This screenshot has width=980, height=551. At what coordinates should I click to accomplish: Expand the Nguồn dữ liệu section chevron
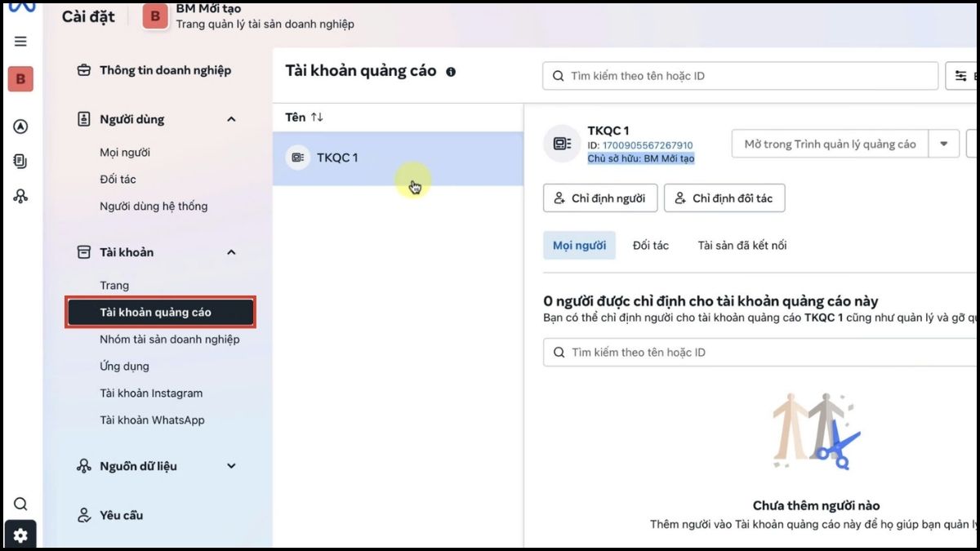click(231, 466)
